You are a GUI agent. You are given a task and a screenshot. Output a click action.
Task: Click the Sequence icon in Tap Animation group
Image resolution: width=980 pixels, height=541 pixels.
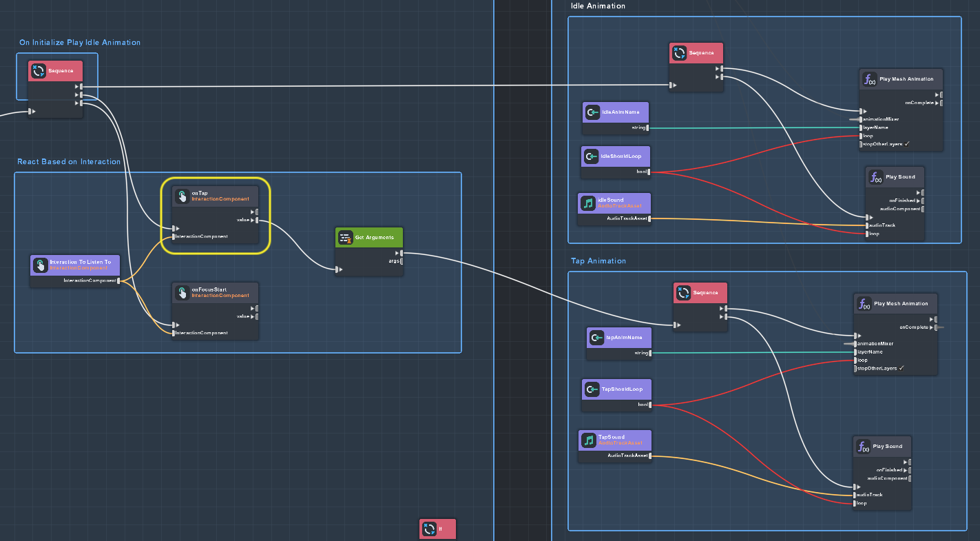point(683,293)
